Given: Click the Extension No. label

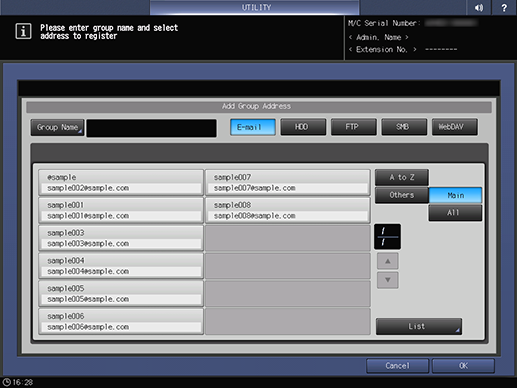Looking at the screenshot, I should (382, 49).
